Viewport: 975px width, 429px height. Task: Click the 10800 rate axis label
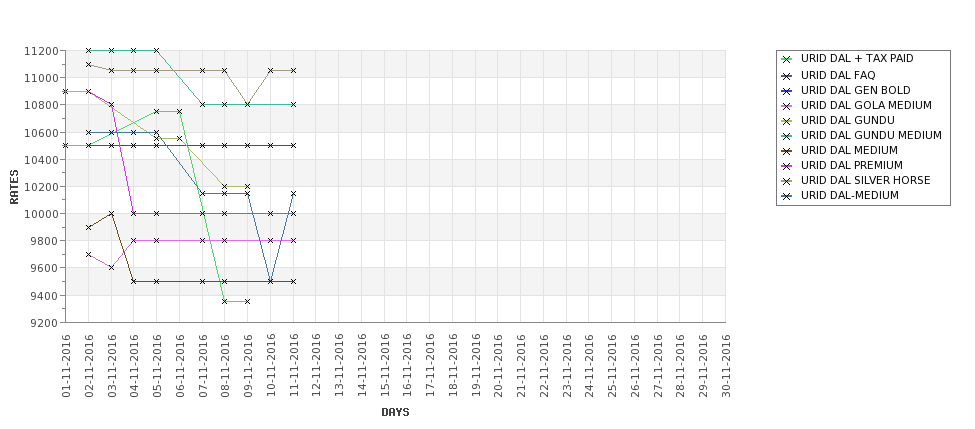click(42, 105)
